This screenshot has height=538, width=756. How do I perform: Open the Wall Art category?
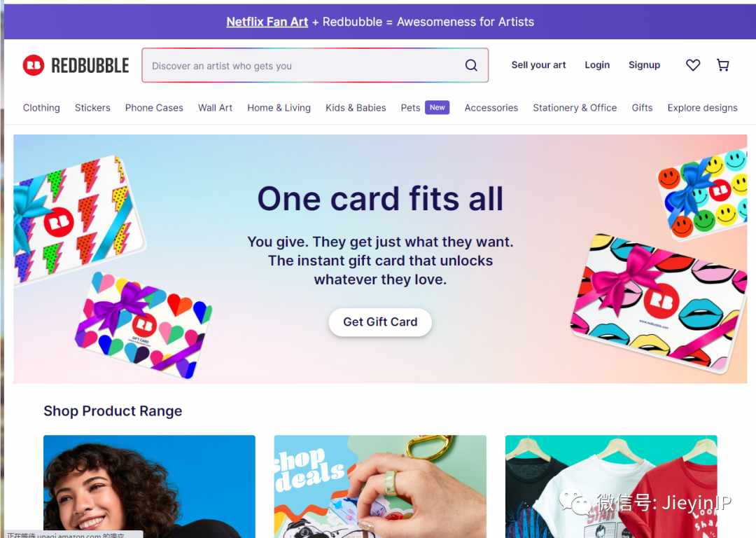(215, 108)
